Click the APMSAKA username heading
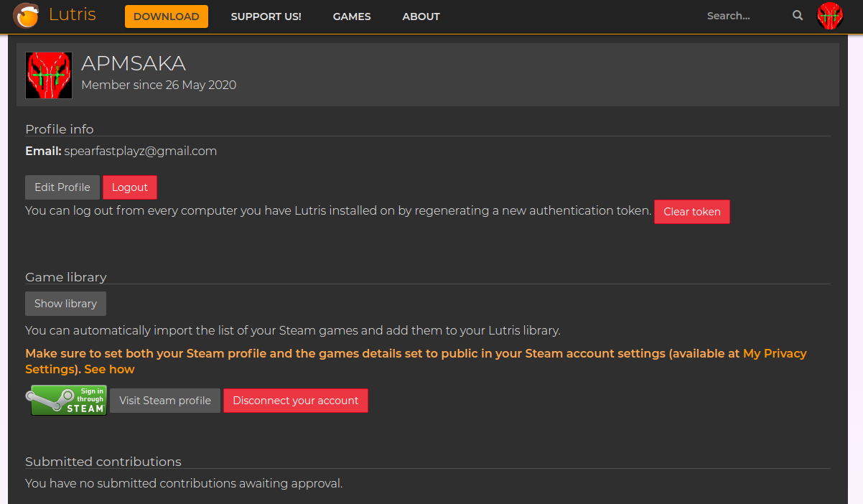863x504 pixels. (x=134, y=64)
